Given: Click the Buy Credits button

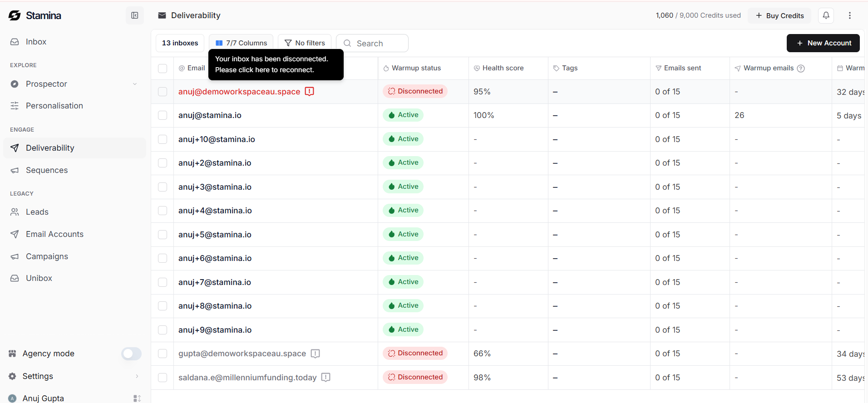Looking at the screenshot, I should tap(779, 15).
